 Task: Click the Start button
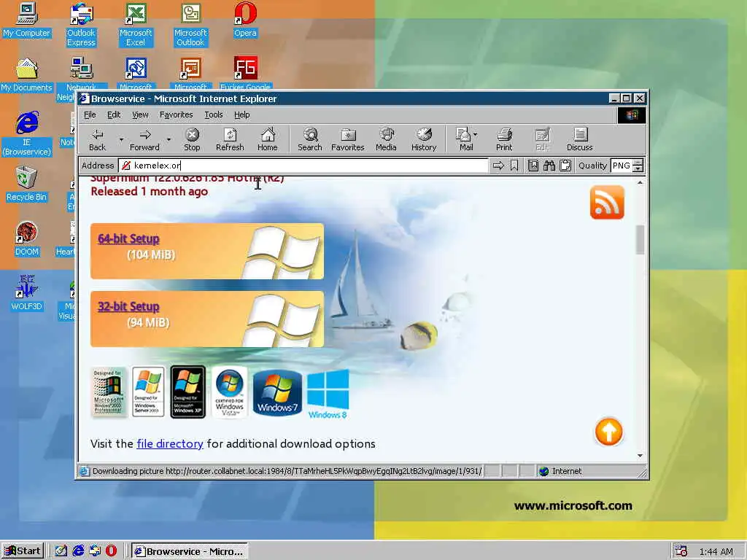23,551
